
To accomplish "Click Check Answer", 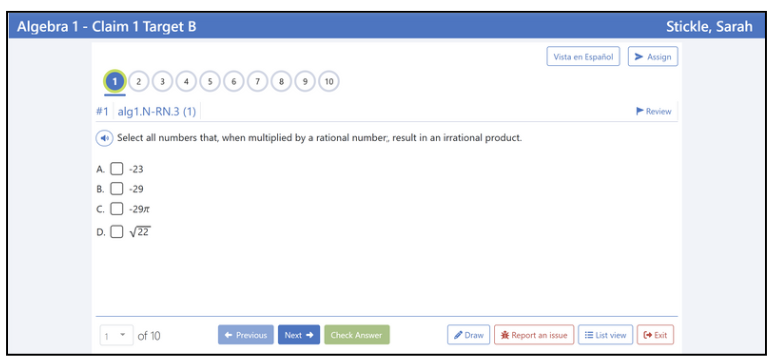I will click(357, 335).
